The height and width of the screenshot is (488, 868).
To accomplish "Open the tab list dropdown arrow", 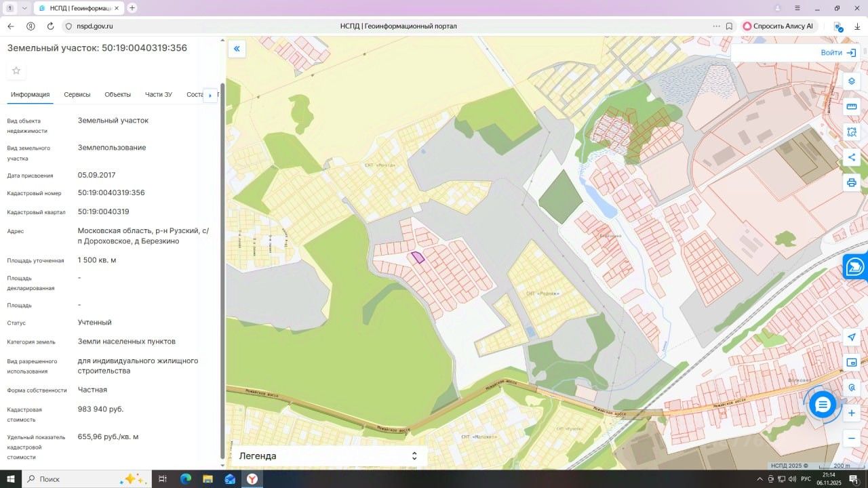I will click(x=25, y=8).
